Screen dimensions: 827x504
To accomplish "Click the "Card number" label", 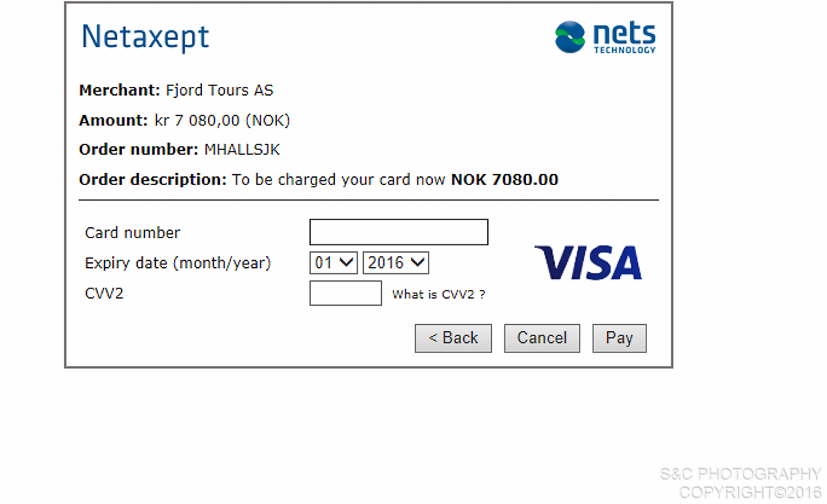I will [132, 233].
